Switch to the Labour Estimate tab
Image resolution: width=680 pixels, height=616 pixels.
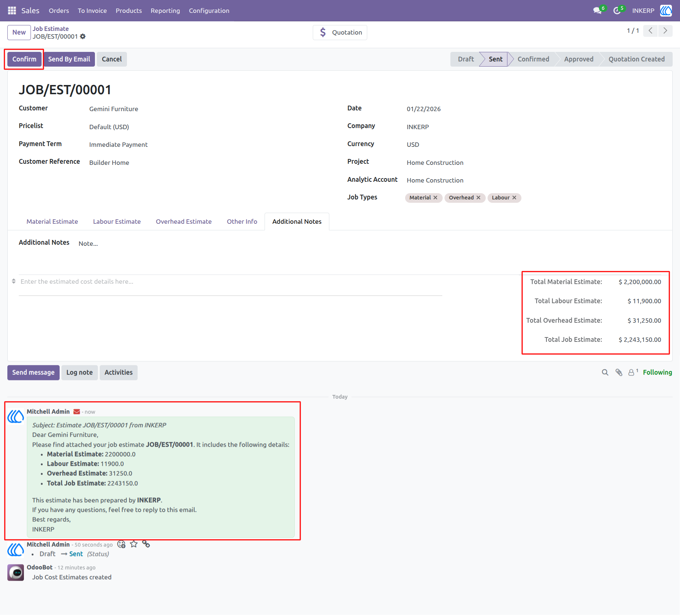pyautogui.click(x=117, y=222)
